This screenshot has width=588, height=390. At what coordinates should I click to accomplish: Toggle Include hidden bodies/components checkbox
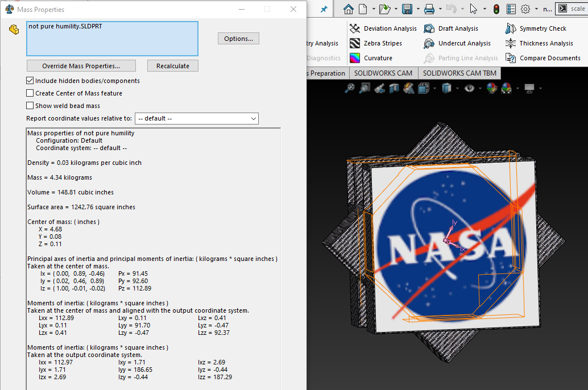30,81
